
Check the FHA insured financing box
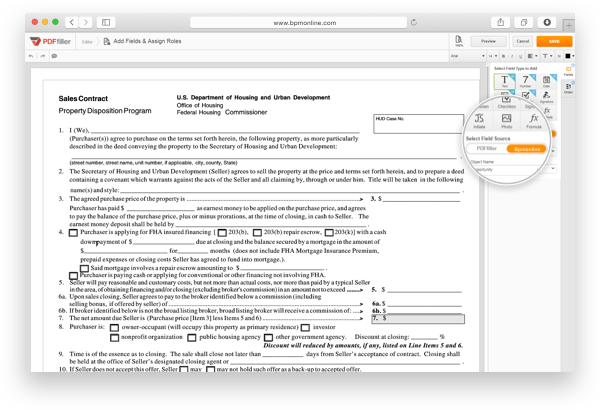click(x=73, y=233)
